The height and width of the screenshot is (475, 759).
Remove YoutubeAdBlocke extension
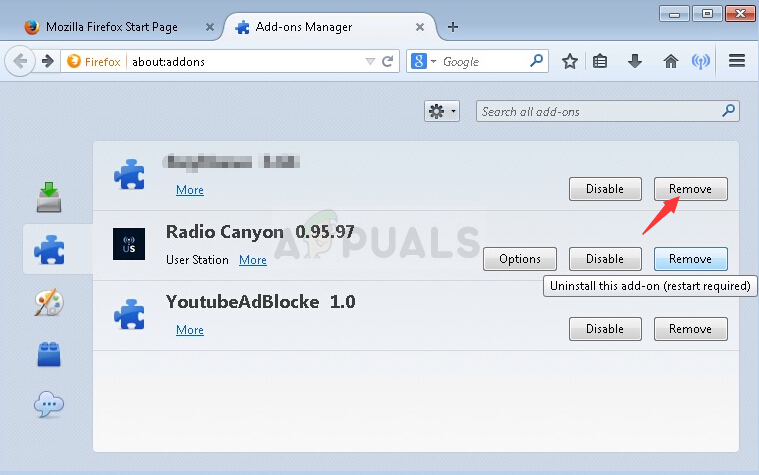point(690,329)
